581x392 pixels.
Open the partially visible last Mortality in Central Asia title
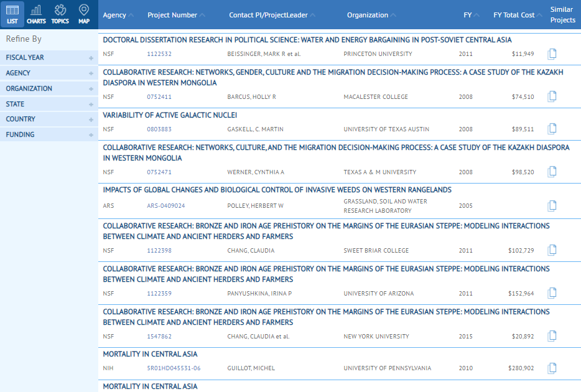[150, 386]
